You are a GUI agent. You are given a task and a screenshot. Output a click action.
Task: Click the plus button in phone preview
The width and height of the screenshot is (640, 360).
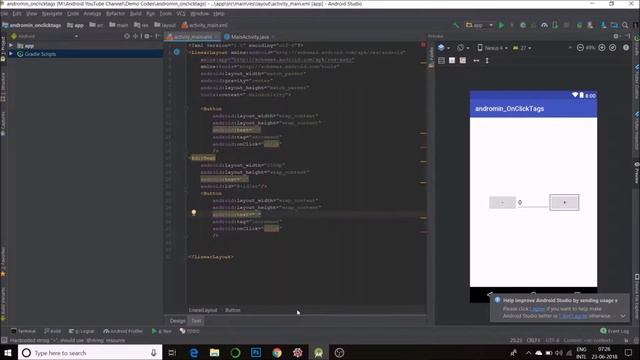click(564, 202)
